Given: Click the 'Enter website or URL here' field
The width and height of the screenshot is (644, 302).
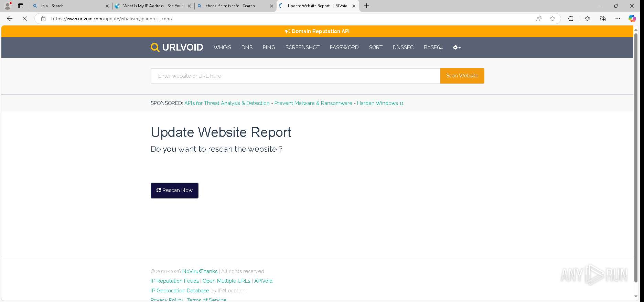Looking at the screenshot, I should [296, 76].
